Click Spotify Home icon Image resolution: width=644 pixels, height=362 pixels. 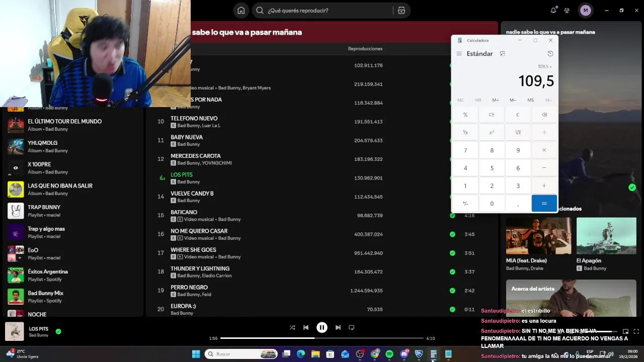point(241,11)
